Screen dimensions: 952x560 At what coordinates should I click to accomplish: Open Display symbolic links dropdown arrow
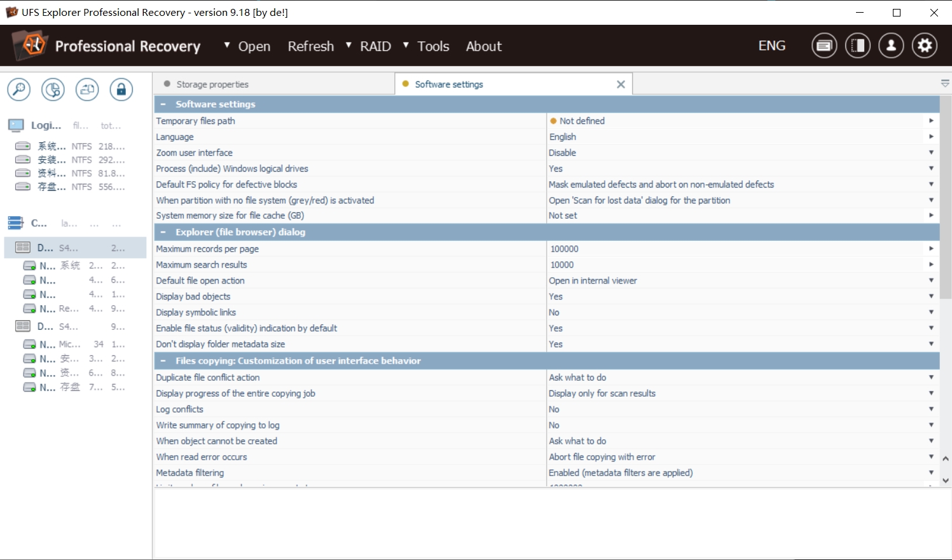[x=931, y=312]
